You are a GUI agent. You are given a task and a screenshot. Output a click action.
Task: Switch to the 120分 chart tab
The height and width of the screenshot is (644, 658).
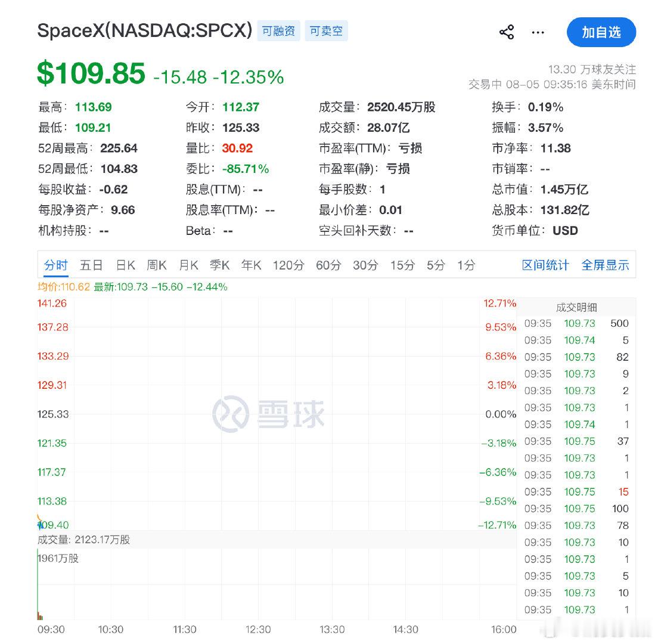tap(288, 265)
